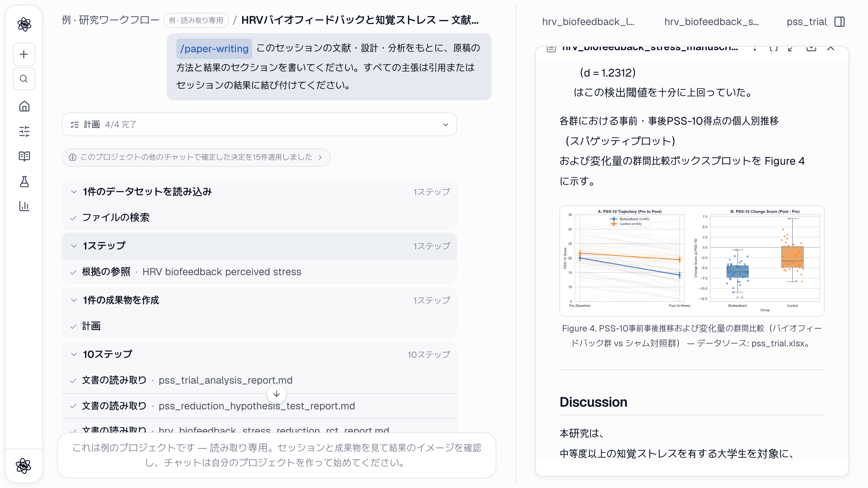The height and width of the screenshot is (488, 868).
Task: Click the HRVバイオフィードバックと知覚ストレス title
Action: coord(360,20)
